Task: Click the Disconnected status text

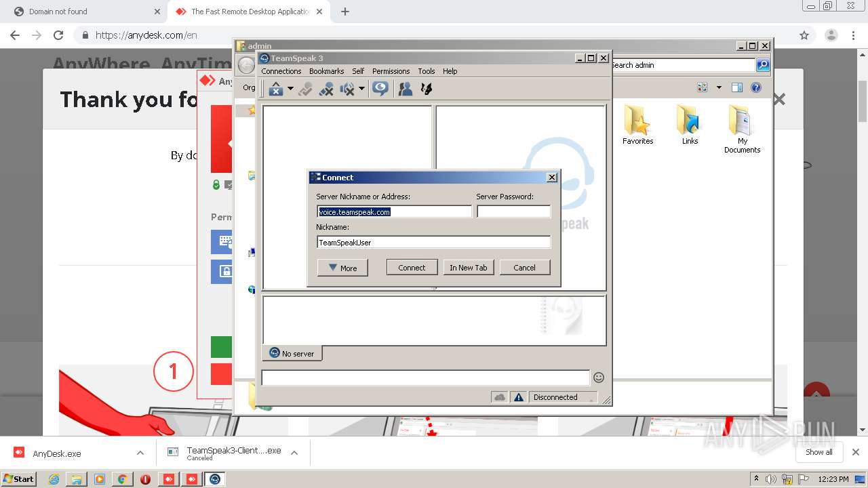Action: [x=555, y=397]
